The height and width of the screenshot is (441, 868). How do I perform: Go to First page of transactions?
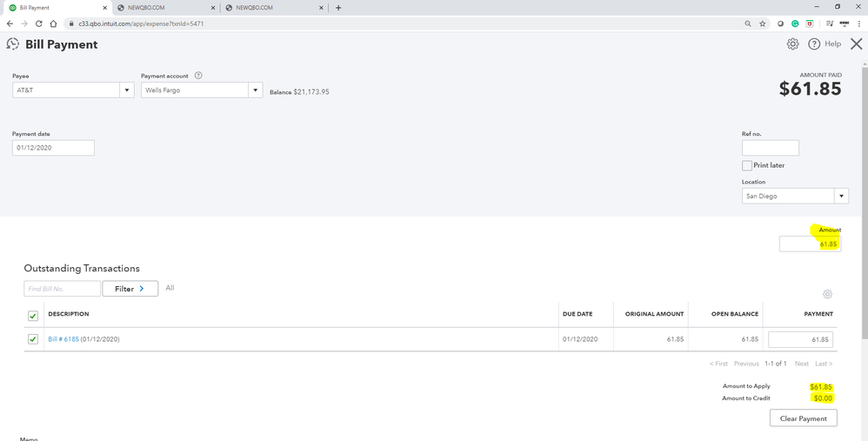tap(718, 364)
